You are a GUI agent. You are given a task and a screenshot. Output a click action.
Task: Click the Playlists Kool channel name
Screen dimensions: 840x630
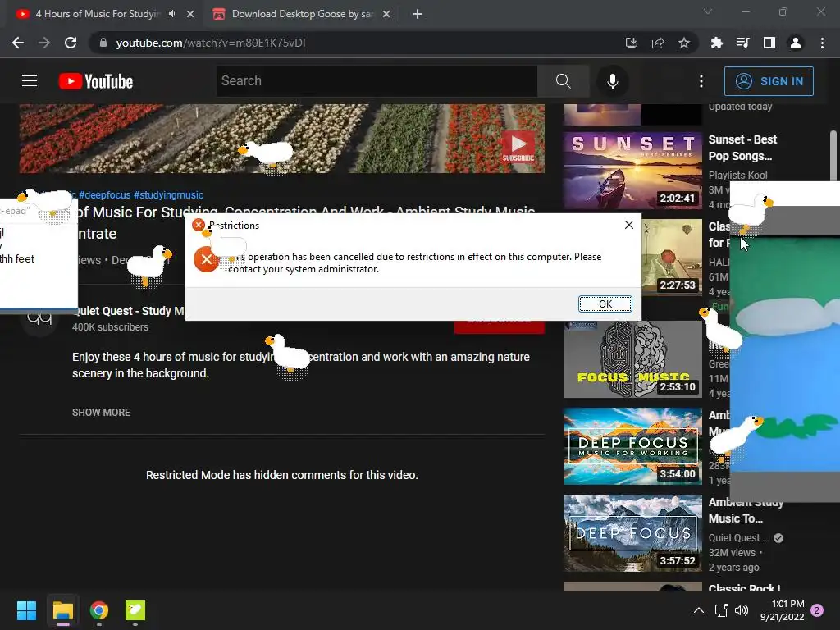pyautogui.click(x=737, y=176)
